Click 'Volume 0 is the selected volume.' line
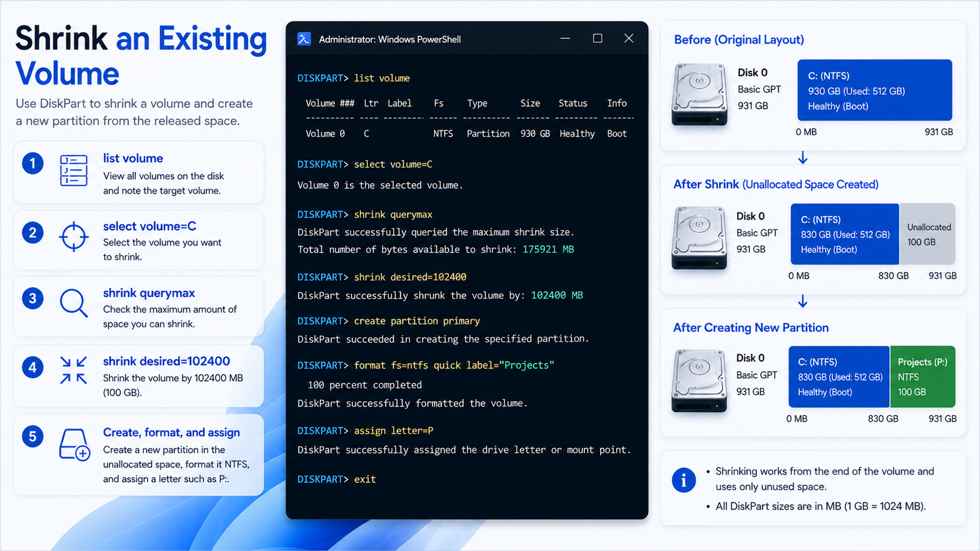 [x=380, y=186]
